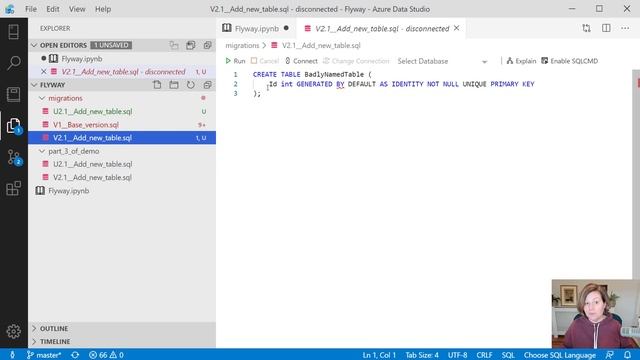The height and width of the screenshot is (360, 640).
Task: Open U2.1__Add_new_table.sql under part_3_of_demo
Action: pos(122,164)
